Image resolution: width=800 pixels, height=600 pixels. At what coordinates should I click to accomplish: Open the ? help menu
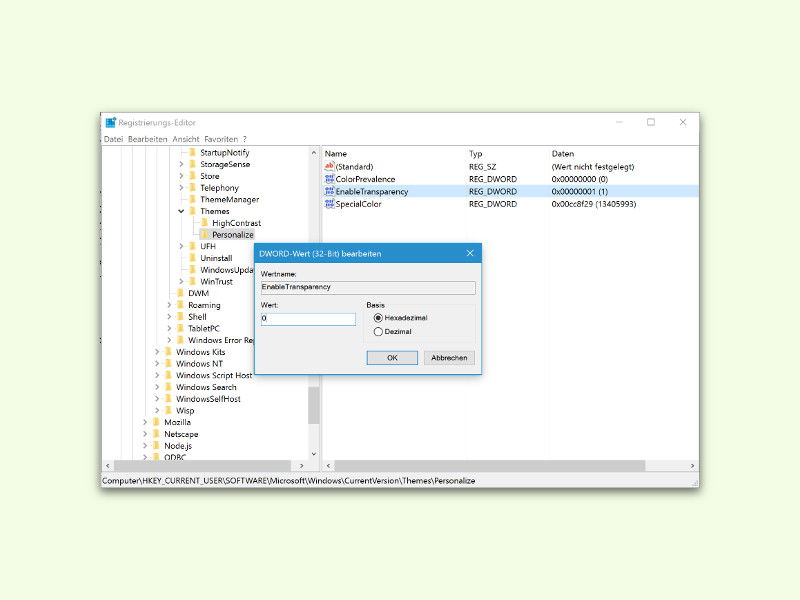point(245,139)
